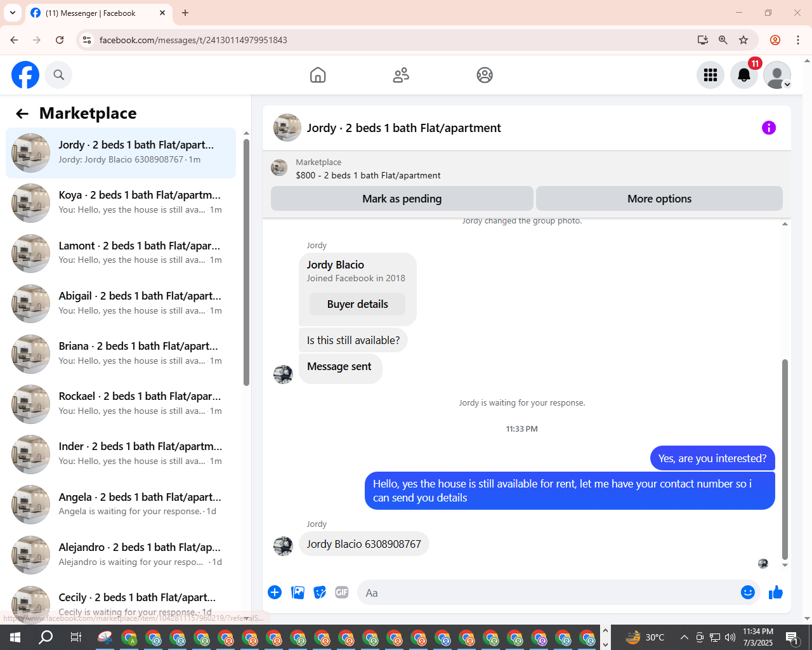The height and width of the screenshot is (650, 812).
Task: Reload the page
Action: click(x=60, y=40)
